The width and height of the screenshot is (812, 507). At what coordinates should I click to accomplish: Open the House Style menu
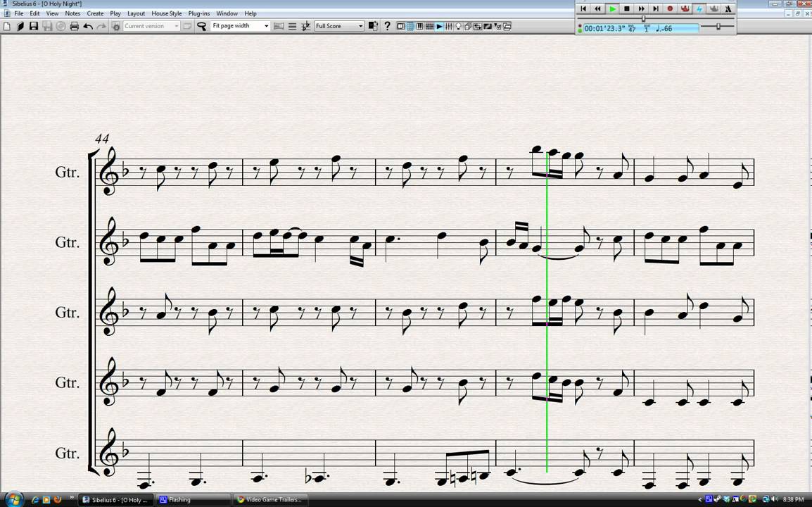tap(166, 13)
